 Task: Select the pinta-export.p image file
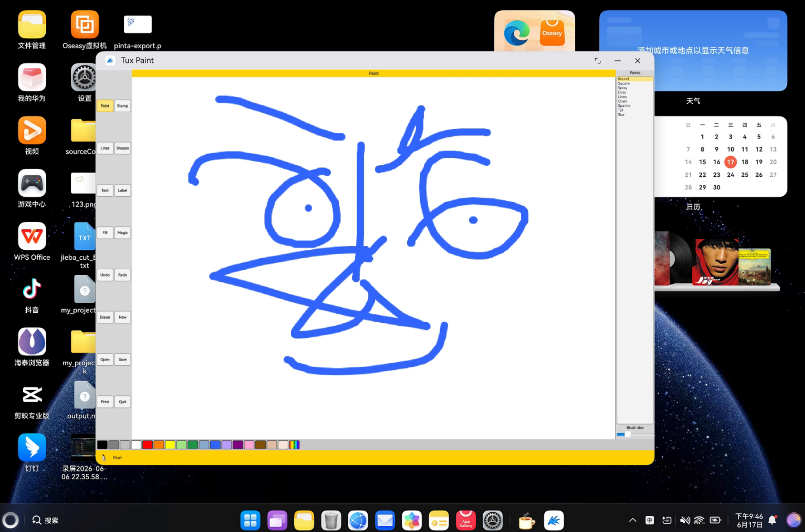tap(138, 32)
